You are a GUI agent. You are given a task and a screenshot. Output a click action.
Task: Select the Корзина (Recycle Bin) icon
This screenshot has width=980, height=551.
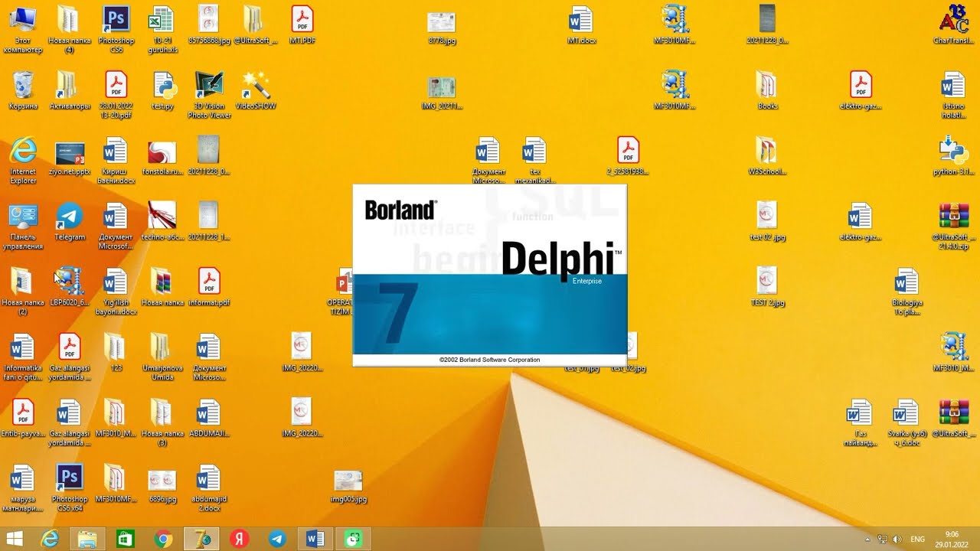23,90
